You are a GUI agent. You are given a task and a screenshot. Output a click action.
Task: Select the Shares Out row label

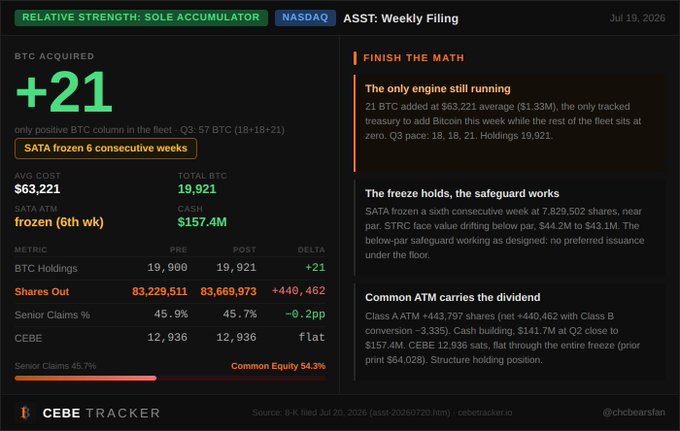click(42, 291)
